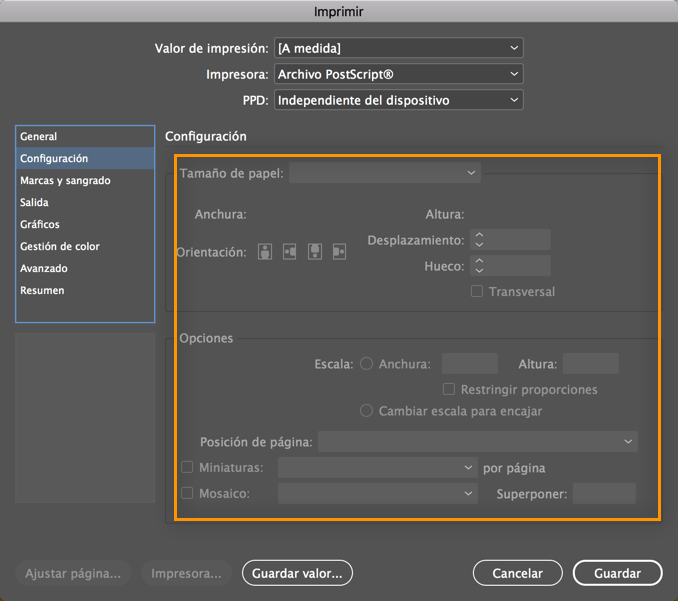Check Restringir proporciones

point(449,389)
